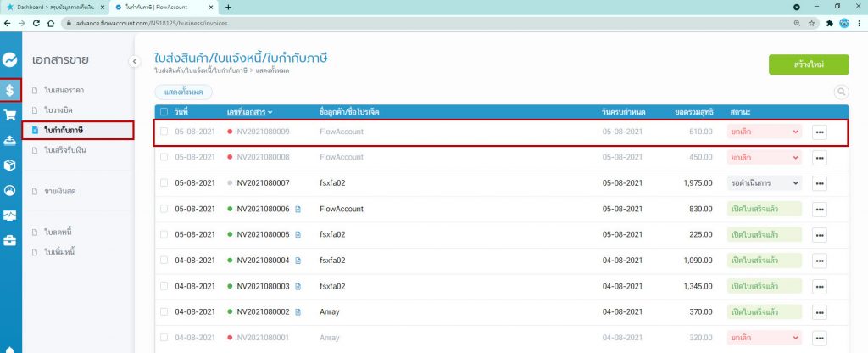Open more options for INV2021080002

click(x=820, y=312)
